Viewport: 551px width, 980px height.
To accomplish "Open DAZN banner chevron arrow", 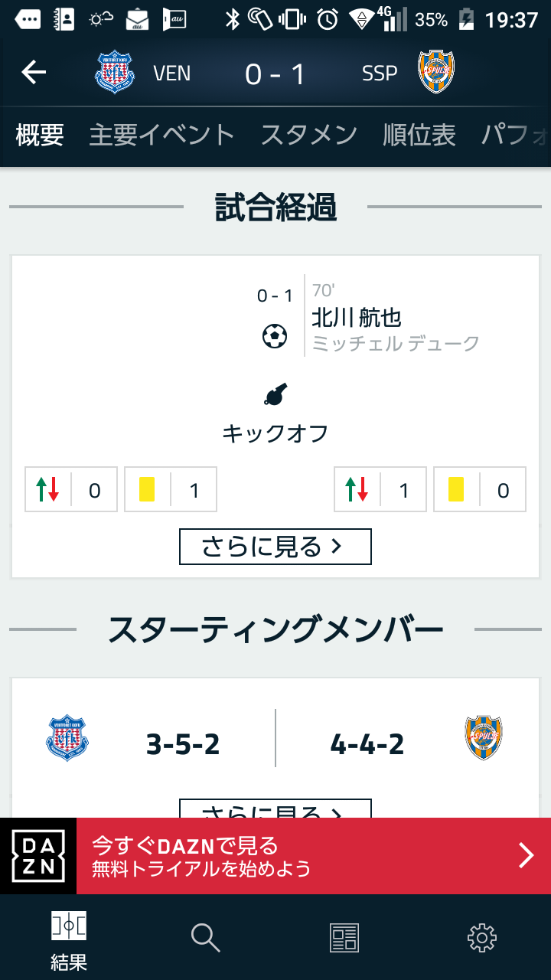I will point(527,856).
